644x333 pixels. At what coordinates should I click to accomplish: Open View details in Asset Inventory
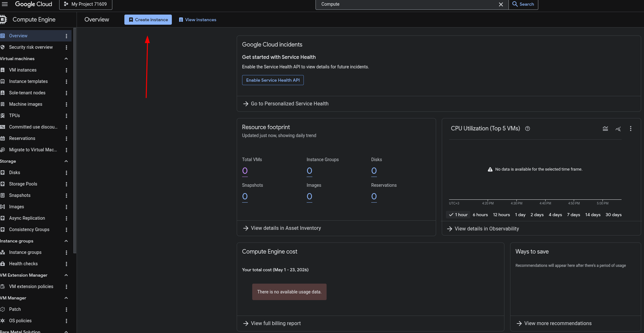282,228
